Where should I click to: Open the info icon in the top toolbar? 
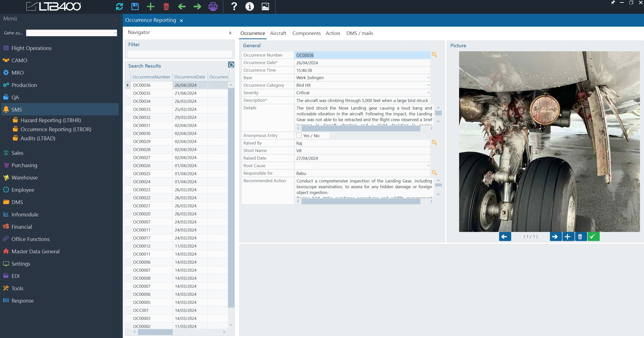point(250,7)
